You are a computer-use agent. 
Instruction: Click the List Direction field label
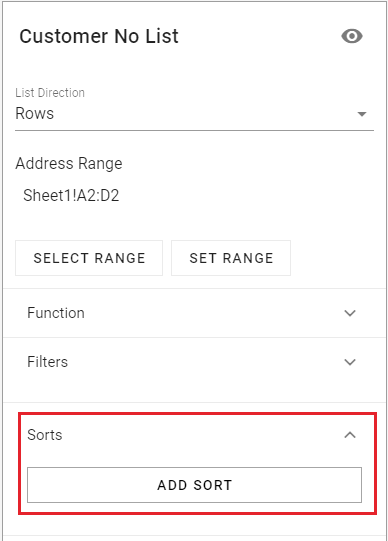pos(50,92)
